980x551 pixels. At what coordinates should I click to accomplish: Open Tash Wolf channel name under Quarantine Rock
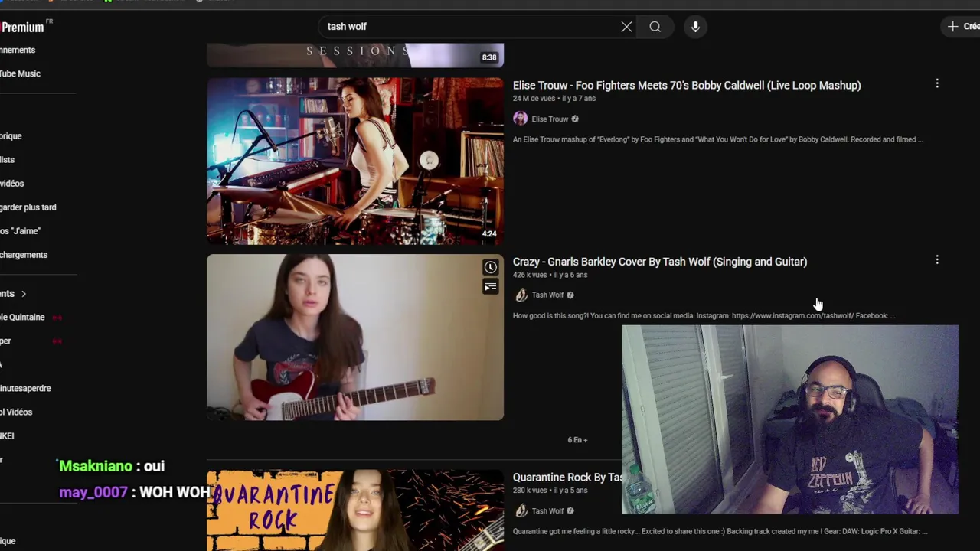(x=547, y=511)
